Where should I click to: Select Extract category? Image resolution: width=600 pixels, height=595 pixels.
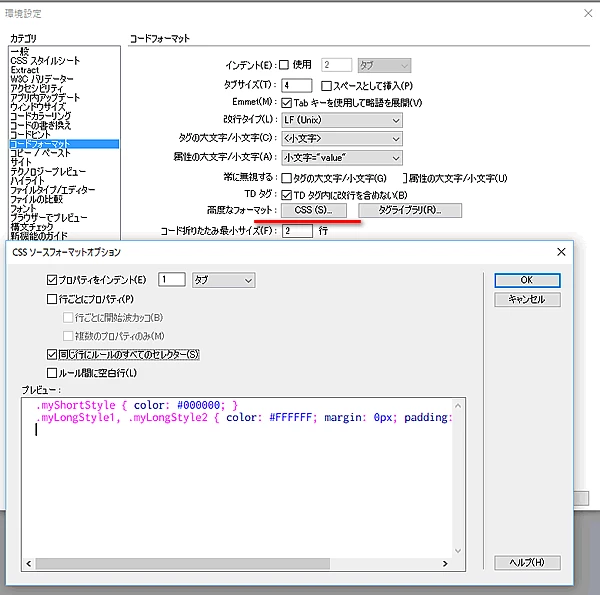click(24, 70)
